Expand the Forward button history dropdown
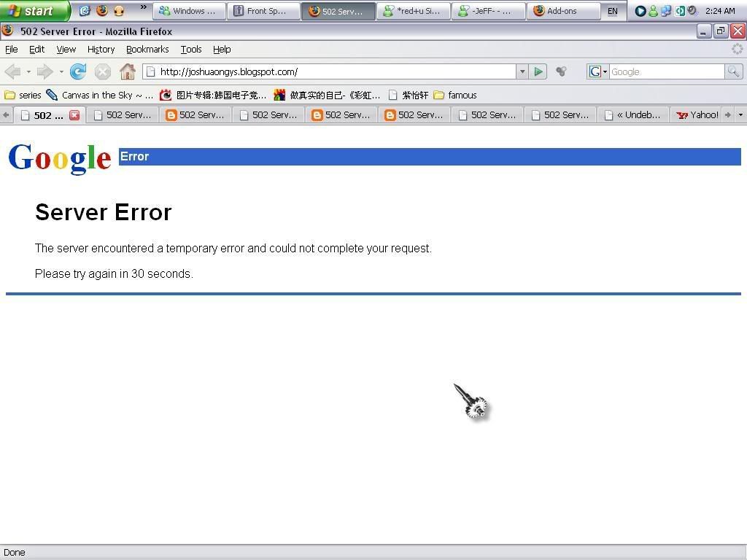Screen dimensions: 747x560 tap(61, 72)
